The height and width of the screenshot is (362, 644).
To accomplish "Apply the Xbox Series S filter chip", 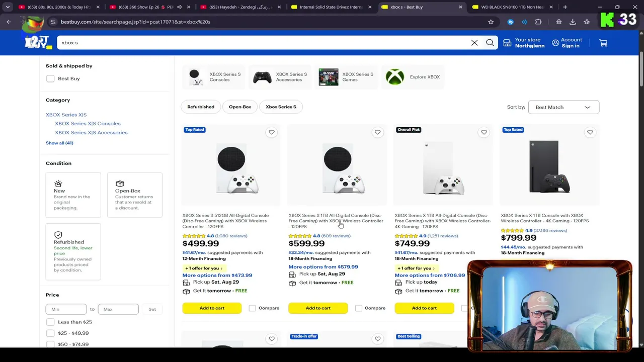I will pos(281,107).
